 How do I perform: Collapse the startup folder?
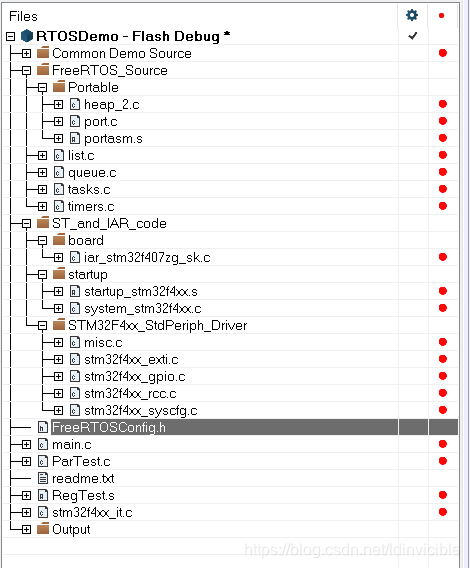click(42, 275)
